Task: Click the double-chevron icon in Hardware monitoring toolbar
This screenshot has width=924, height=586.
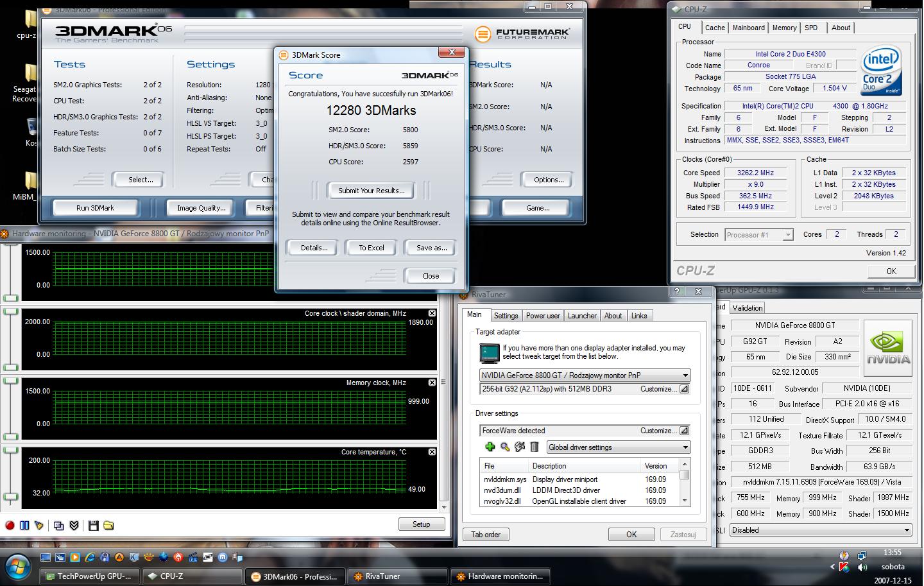Action: [x=74, y=526]
